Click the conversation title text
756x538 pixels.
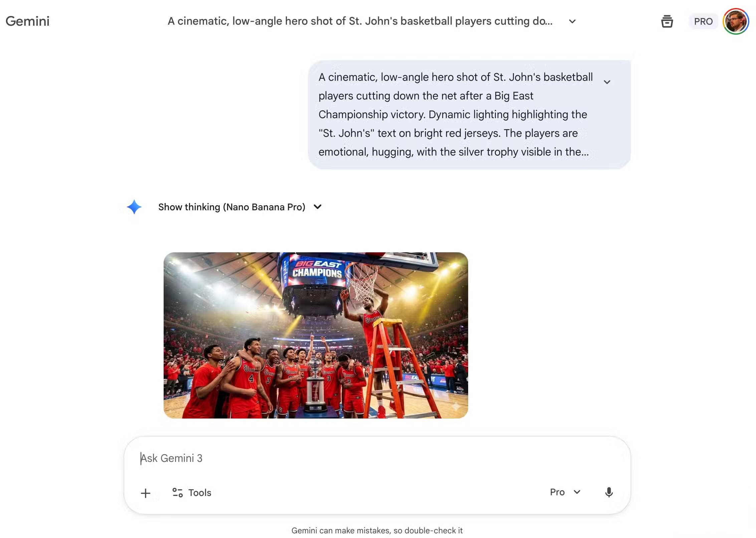pyautogui.click(x=360, y=21)
